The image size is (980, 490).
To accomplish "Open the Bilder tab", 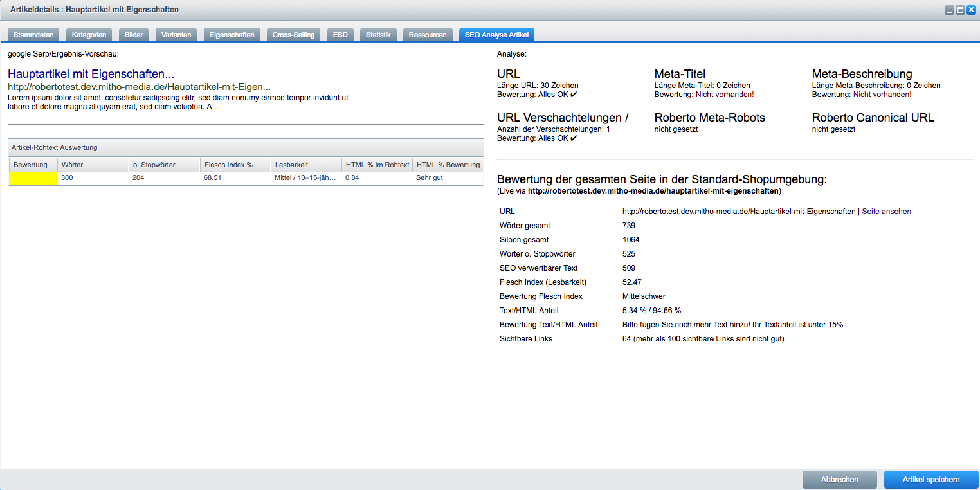I will click(134, 35).
